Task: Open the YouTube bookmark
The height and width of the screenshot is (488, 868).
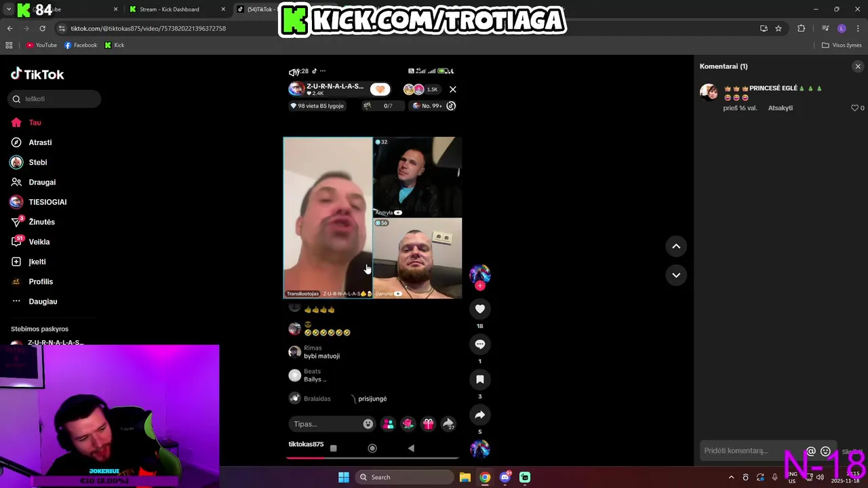Action: coord(41,45)
